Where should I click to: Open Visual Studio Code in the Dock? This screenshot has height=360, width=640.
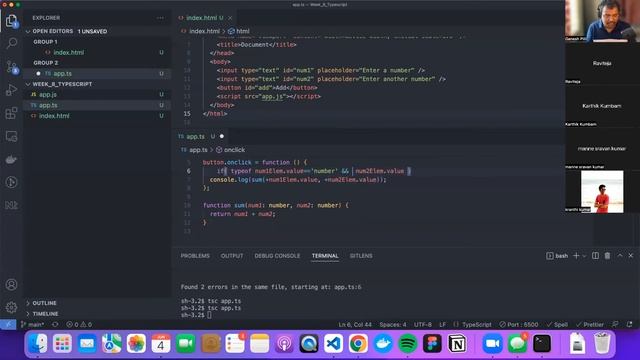[x=333, y=344]
